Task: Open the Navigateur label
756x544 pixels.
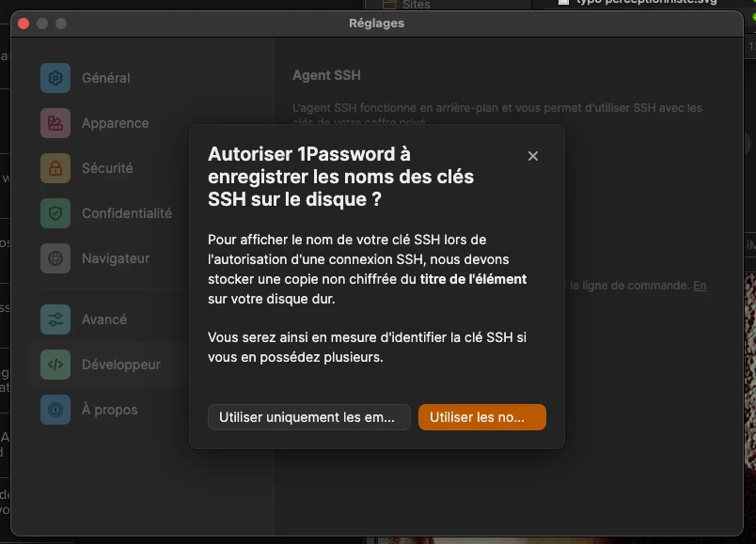Action: (x=116, y=258)
